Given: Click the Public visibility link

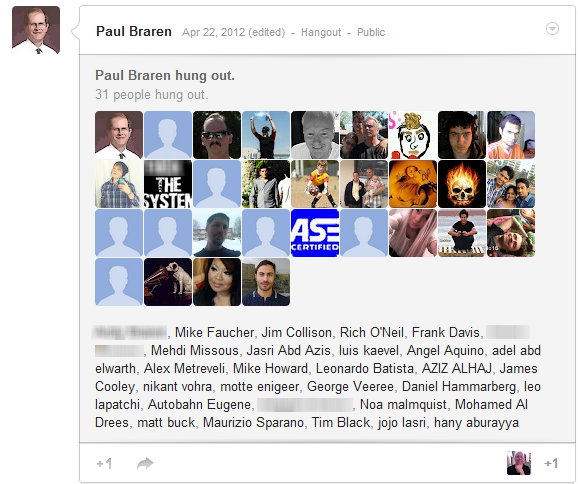Looking at the screenshot, I should [x=371, y=32].
